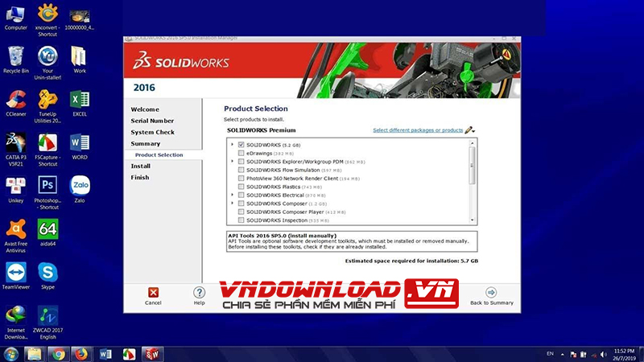Open CATIA P3 V5R21 desktop icon
Screen dimensions: 644x362
point(15,150)
